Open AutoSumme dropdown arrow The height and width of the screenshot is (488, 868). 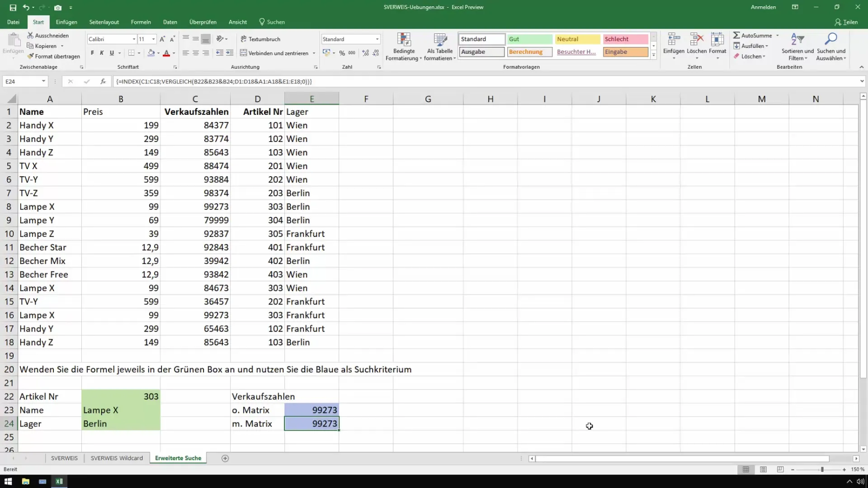pyautogui.click(x=778, y=35)
